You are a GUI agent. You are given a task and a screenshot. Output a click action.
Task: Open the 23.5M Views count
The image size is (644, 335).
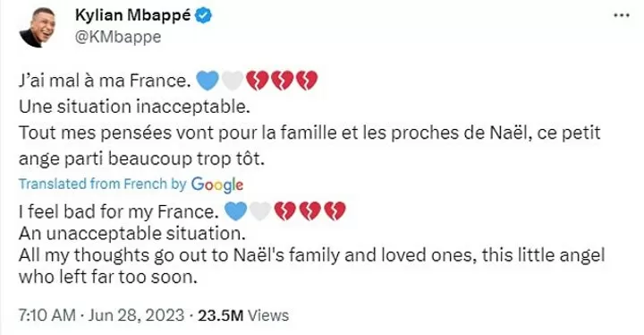(x=243, y=315)
